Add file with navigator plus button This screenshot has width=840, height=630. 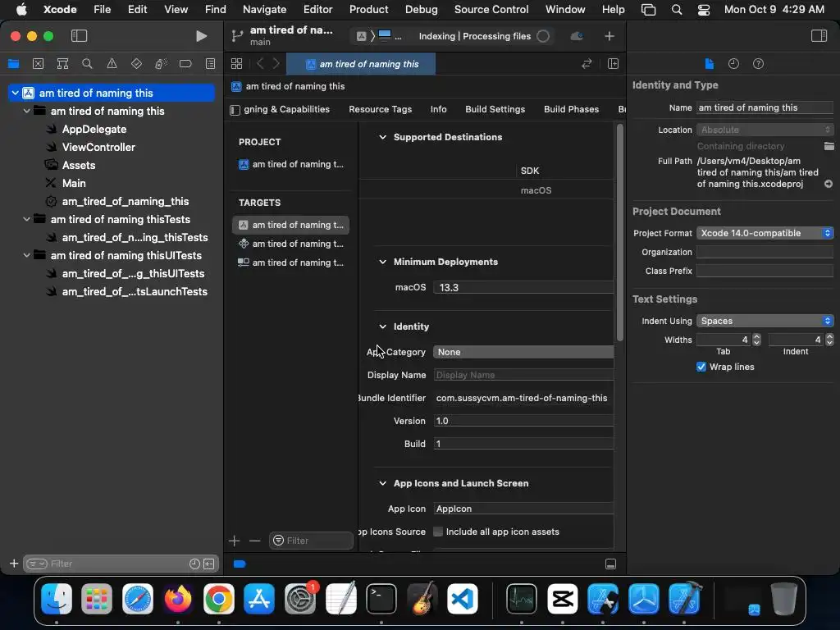pos(14,564)
